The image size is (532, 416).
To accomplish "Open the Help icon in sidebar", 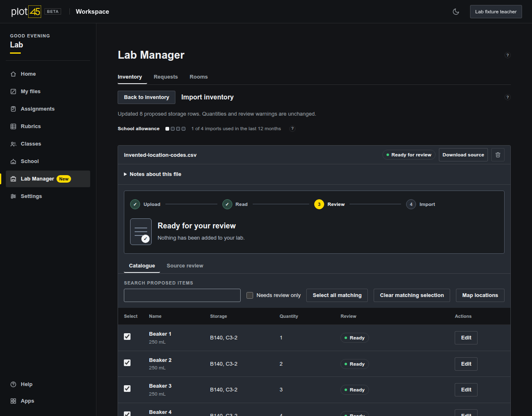I will [13, 384].
